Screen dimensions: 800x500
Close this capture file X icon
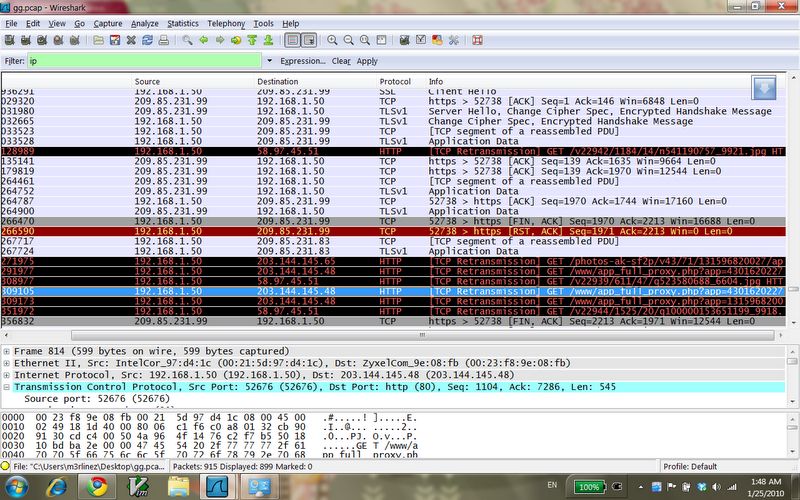tap(131, 40)
